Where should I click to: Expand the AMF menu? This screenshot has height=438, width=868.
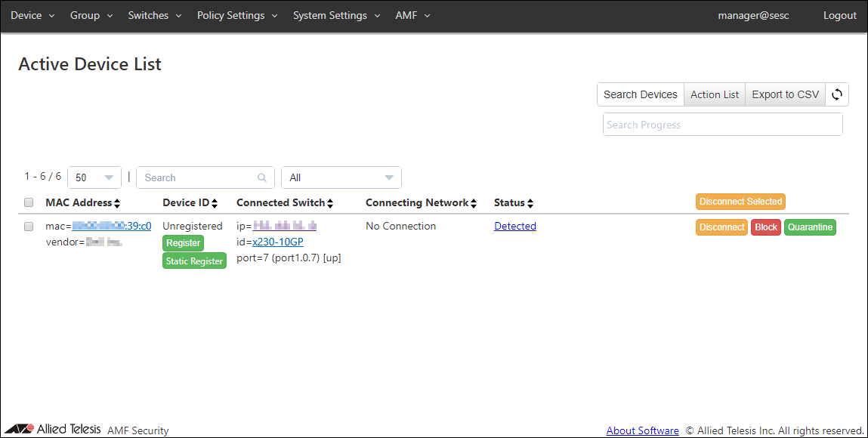pos(412,15)
